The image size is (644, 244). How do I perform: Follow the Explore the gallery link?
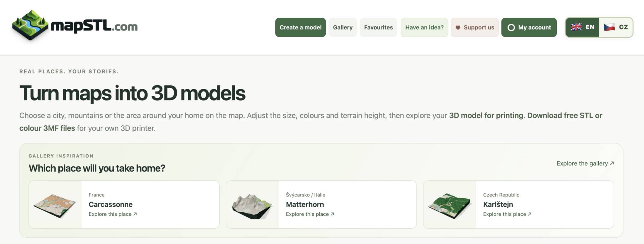pos(585,163)
